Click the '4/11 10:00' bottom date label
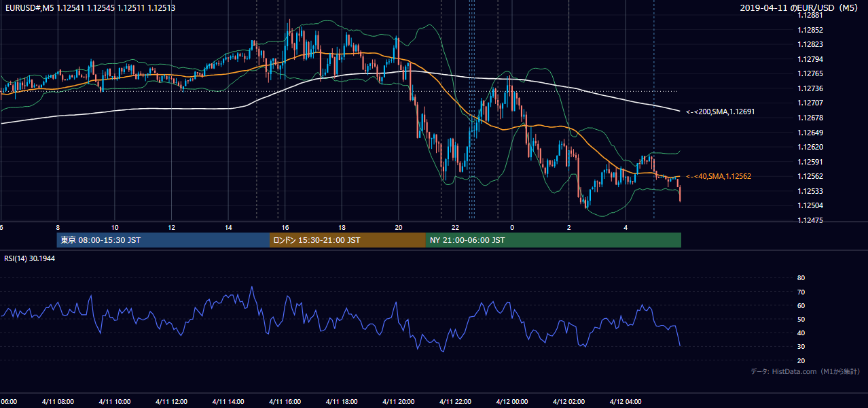 pyautogui.click(x=115, y=402)
